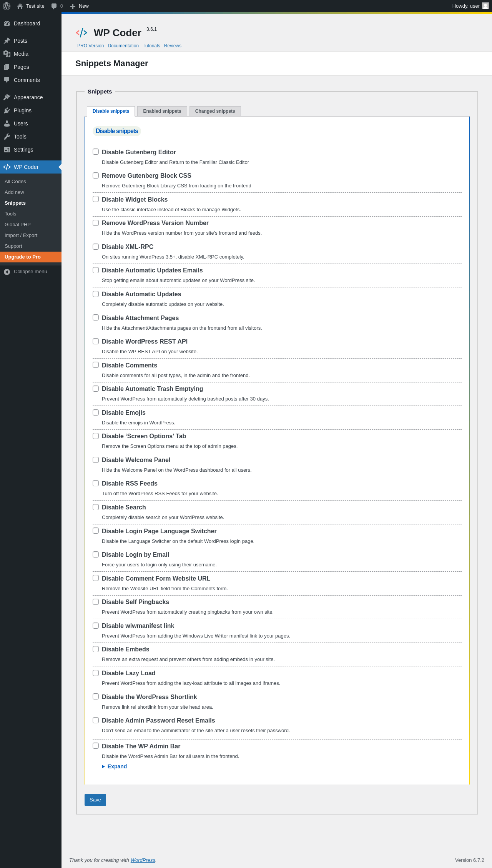Open the Tools submenu under WP Coder
Image resolution: width=492 pixels, height=868 pixels.
point(10,214)
